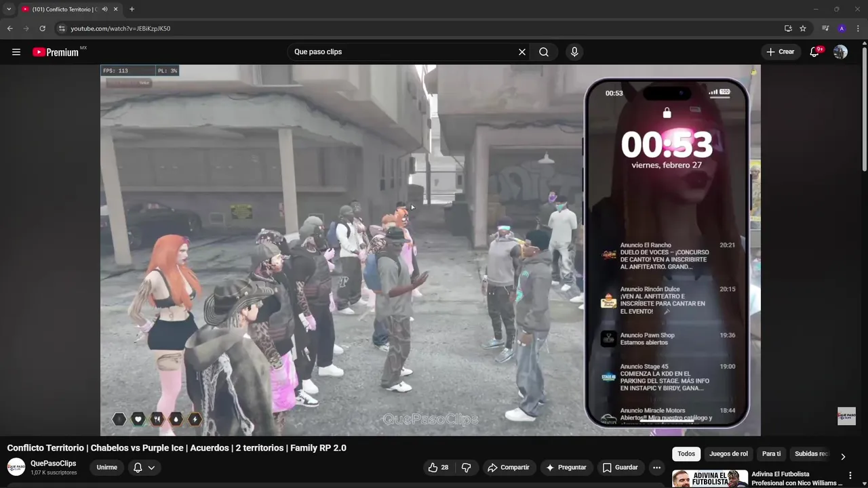This screenshot has height=488, width=868.
Task: Dislike the video with thumbs down
Action: point(466,467)
